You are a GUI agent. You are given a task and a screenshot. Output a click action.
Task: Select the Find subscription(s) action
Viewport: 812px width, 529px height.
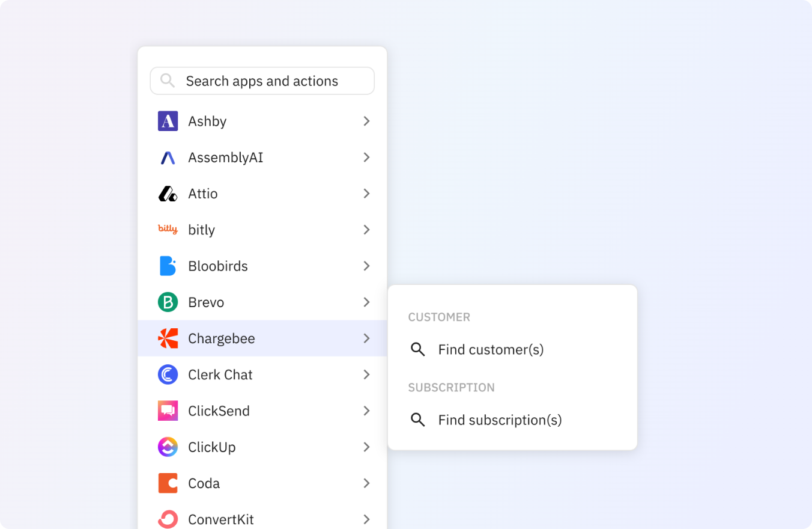click(512, 420)
